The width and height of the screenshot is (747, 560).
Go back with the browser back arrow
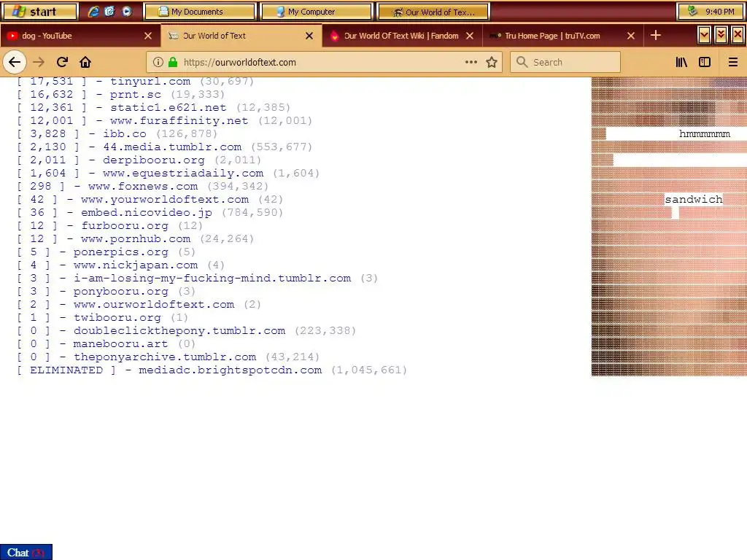15,62
